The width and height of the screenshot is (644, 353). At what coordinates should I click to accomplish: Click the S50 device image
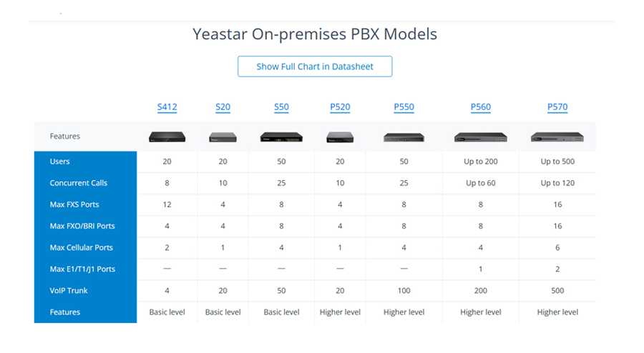coord(281,136)
